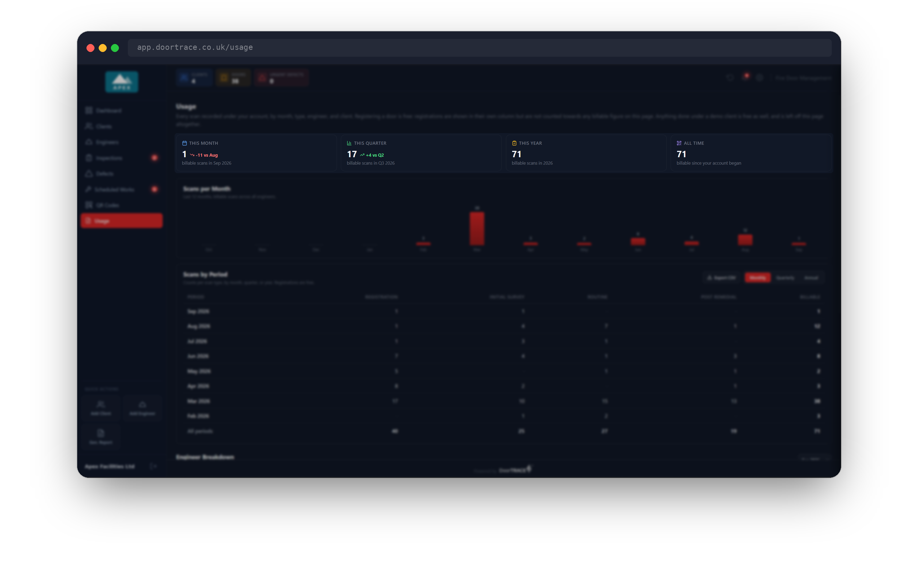
Task: Click the "17" quarter scan count
Action: (x=352, y=154)
